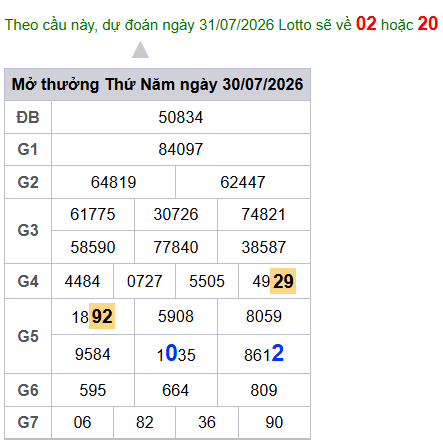The image size is (443, 446).
Task: Click the G2 result 64819
Action: click(x=114, y=182)
